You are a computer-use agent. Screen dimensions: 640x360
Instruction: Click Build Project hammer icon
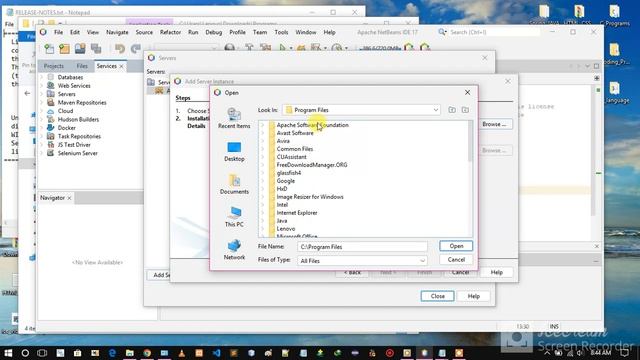click(249, 48)
